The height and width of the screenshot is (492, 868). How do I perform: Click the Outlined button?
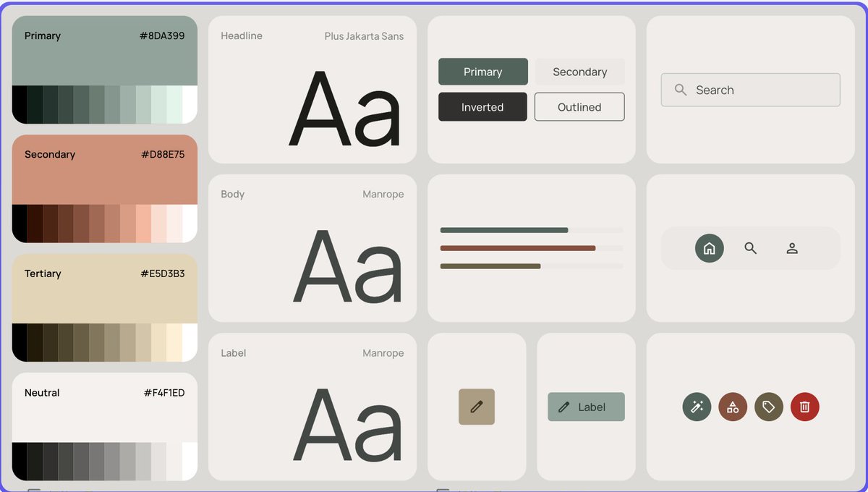coord(579,107)
